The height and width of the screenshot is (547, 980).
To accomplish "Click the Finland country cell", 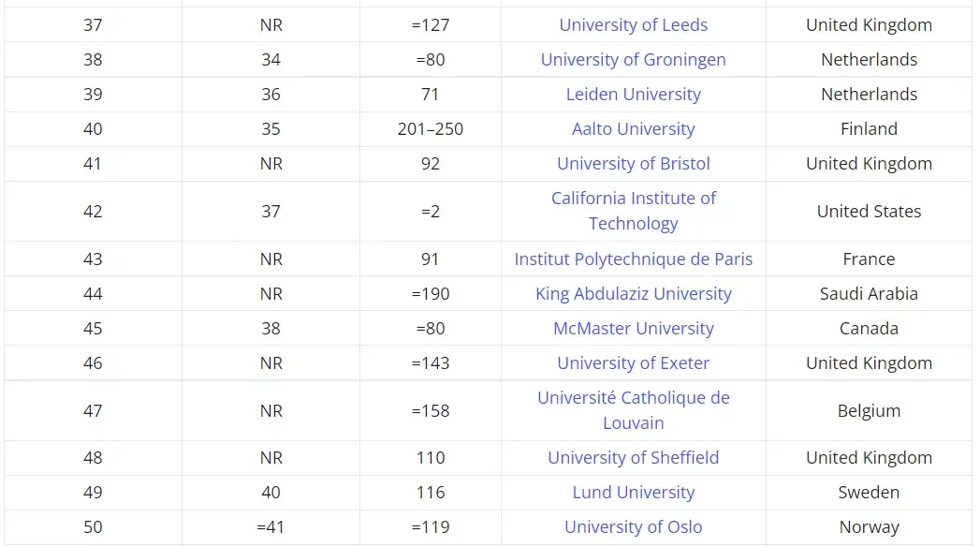I will 869,129.
